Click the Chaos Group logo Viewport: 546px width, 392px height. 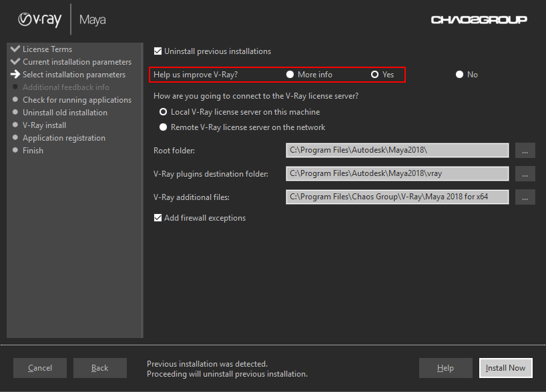coord(479,20)
